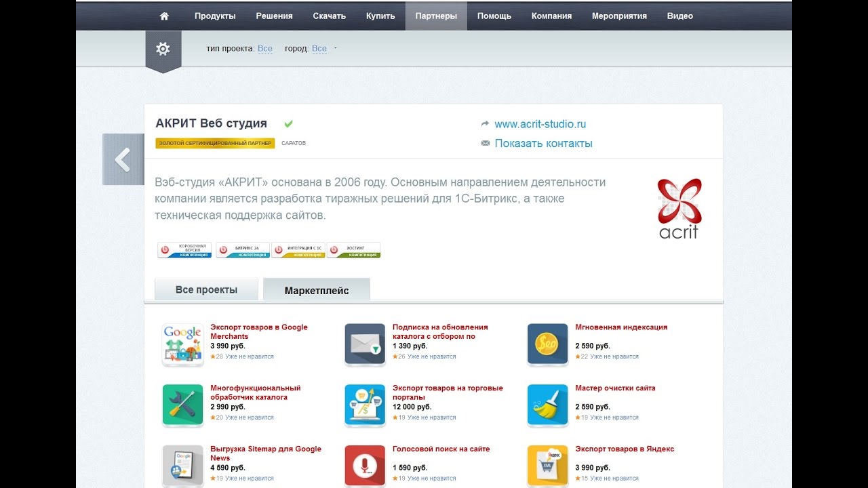Open the Компания menu

tap(551, 16)
